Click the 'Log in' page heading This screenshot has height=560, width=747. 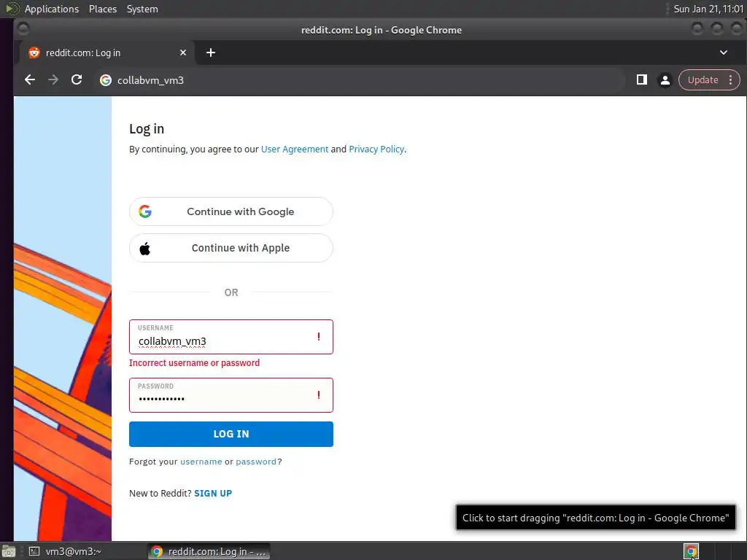[x=147, y=129]
